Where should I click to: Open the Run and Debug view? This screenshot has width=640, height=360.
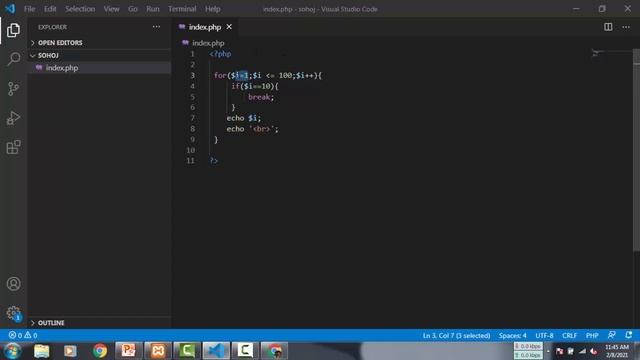coord(13,118)
